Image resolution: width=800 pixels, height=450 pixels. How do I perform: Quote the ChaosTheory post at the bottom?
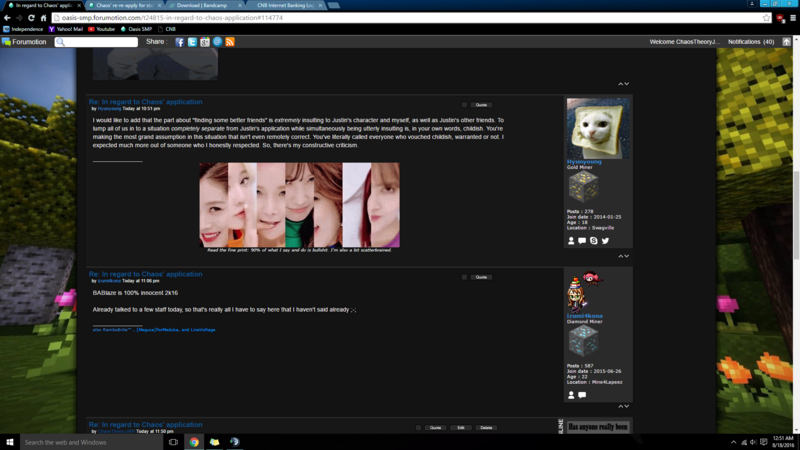(x=435, y=428)
